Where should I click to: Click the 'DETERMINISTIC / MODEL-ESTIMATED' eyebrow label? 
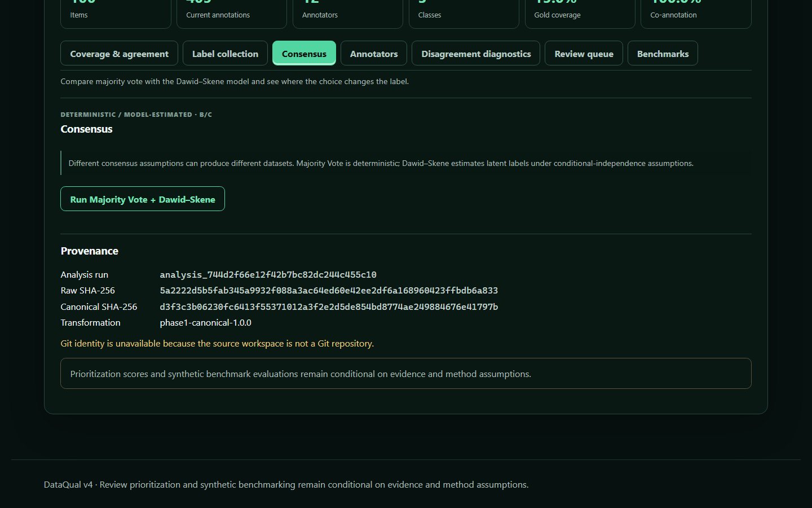(136, 115)
